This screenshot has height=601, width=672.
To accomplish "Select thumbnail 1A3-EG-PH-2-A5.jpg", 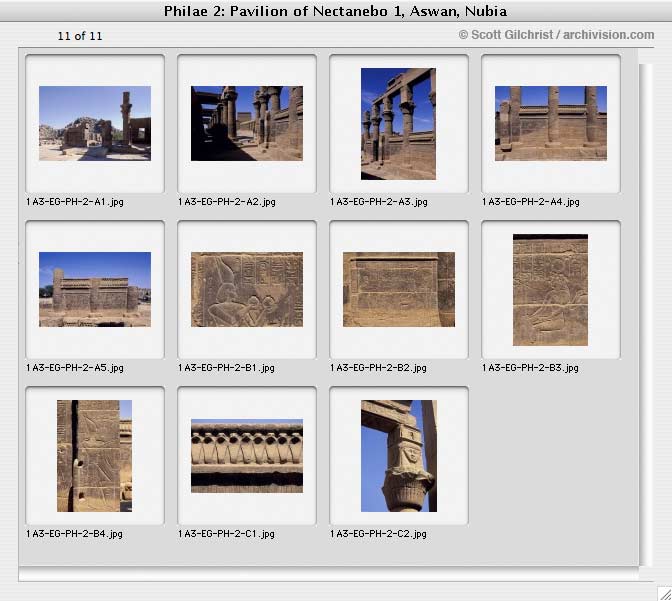I will [95, 289].
